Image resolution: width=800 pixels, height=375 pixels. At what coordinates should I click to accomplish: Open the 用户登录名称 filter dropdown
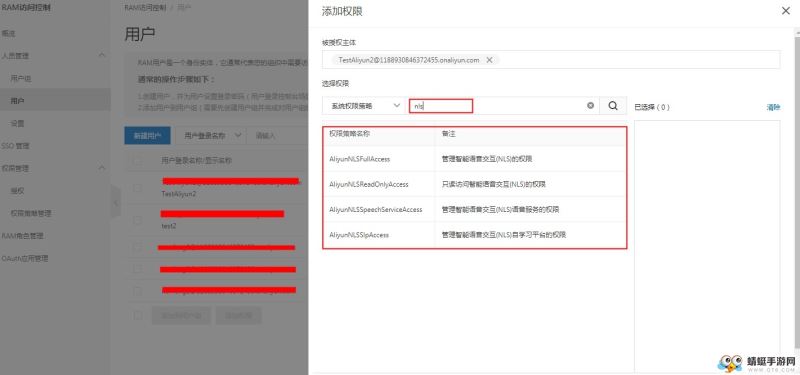212,136
